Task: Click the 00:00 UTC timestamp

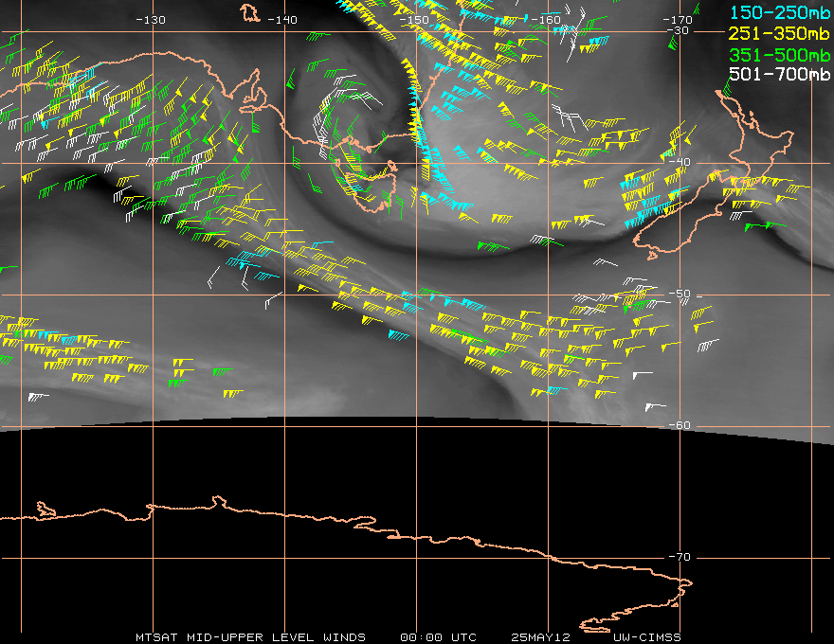Action: (438, 637)
